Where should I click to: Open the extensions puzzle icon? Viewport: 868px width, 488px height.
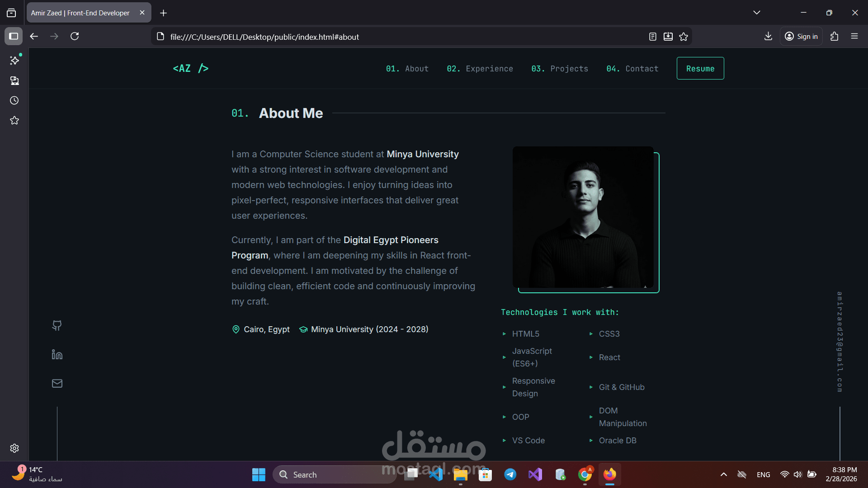835,36
